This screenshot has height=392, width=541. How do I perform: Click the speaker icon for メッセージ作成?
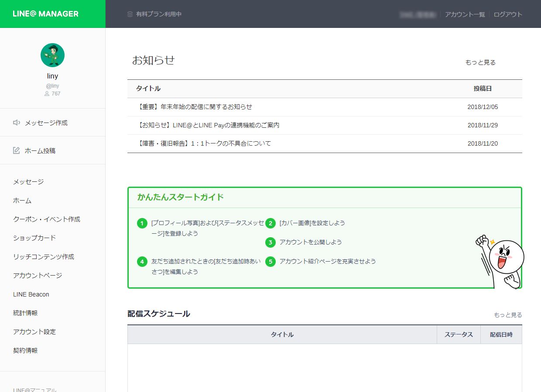coord(17,123)
